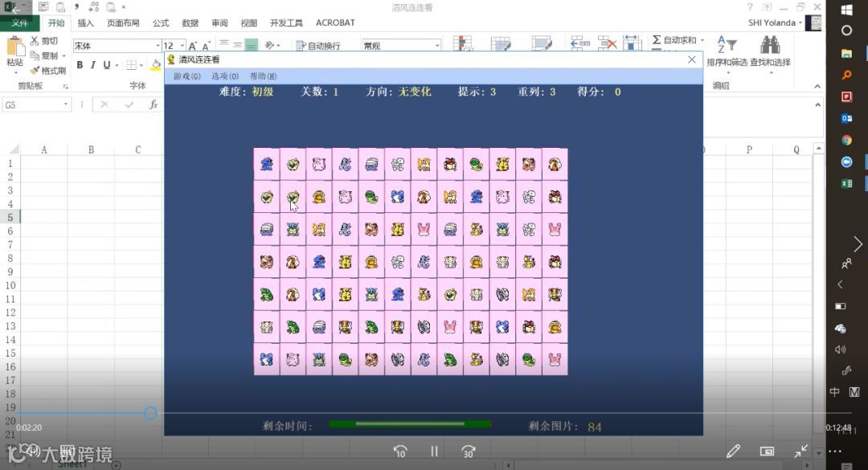Decrease font size with smaller A
The width and height of the screenshot is (868, 470).
click(x=206, y=46)
